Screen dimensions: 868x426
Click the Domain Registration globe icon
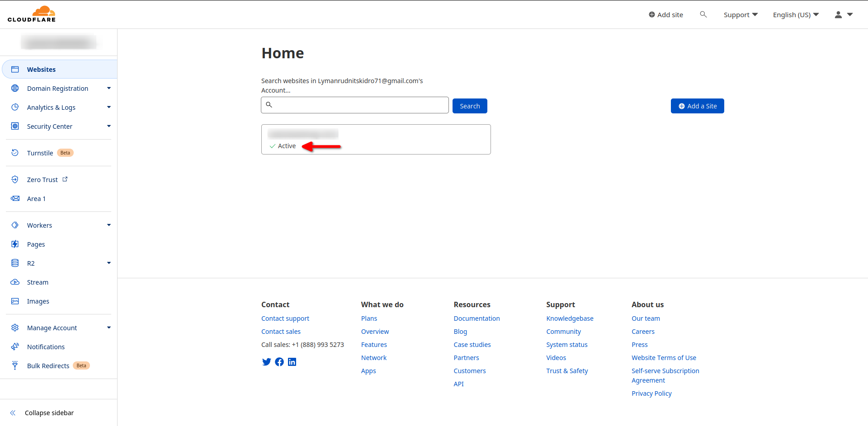15,89
